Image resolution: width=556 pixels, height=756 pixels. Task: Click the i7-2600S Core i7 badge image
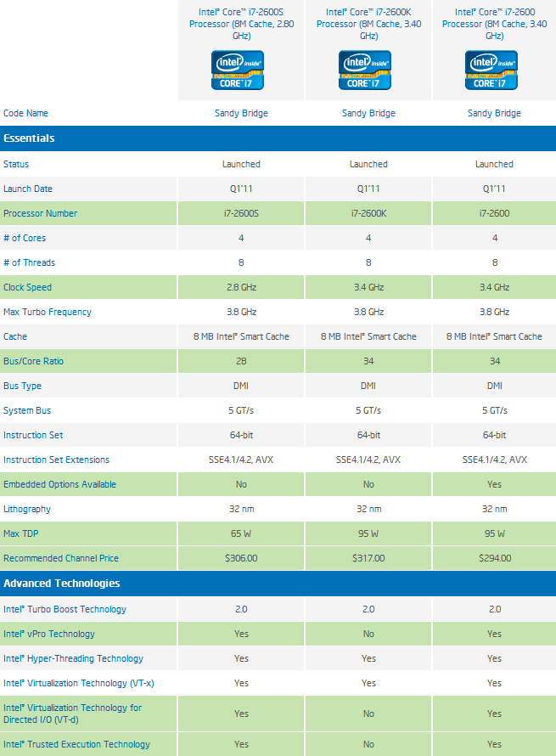(x=238, y=71)
